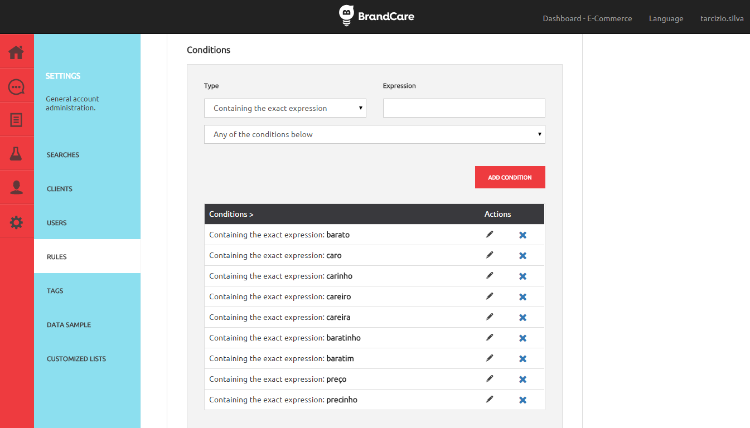Screen dimensions: 750x428
Task: Click the BrandCare logo
Action: [376, 16]
